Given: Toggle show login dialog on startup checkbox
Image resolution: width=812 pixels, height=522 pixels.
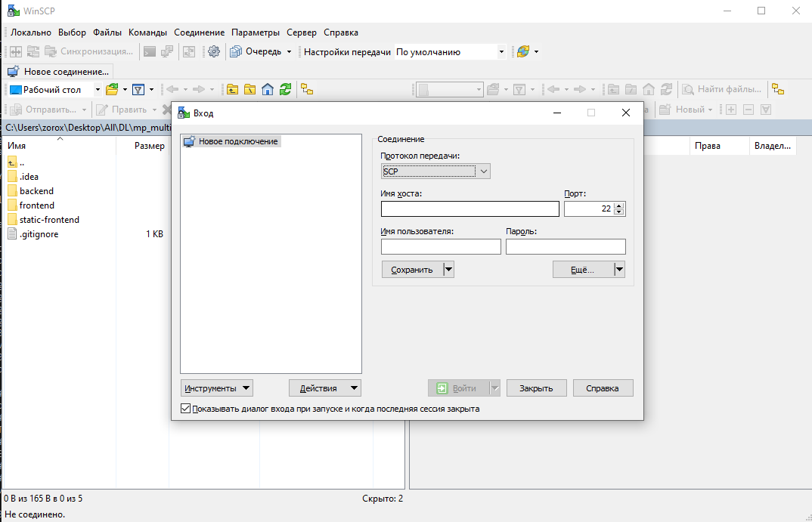Looking at the screenshot, I should [x=185, y=408].
